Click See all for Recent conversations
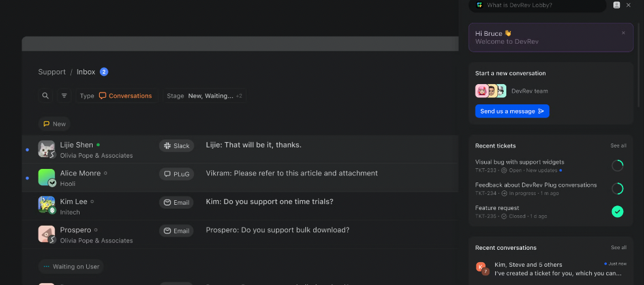This screenshot has width=644, height=285. (x=619, y=247)
